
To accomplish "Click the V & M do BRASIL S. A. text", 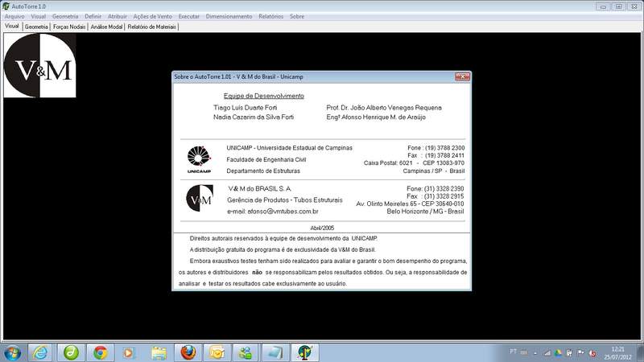I will click(x=259, y=188).
